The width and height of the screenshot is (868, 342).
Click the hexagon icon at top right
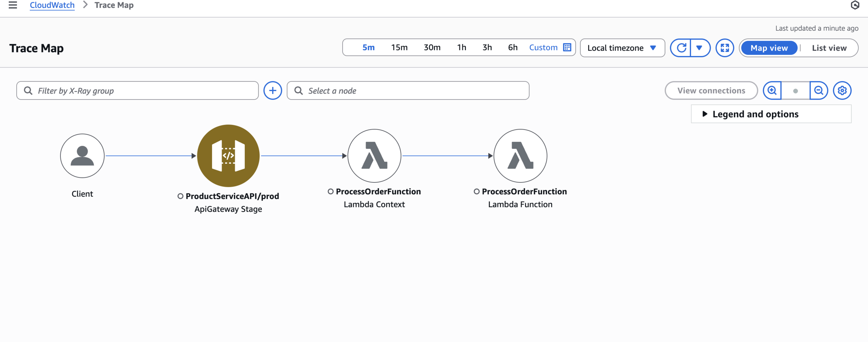click(x=855, y=5)
